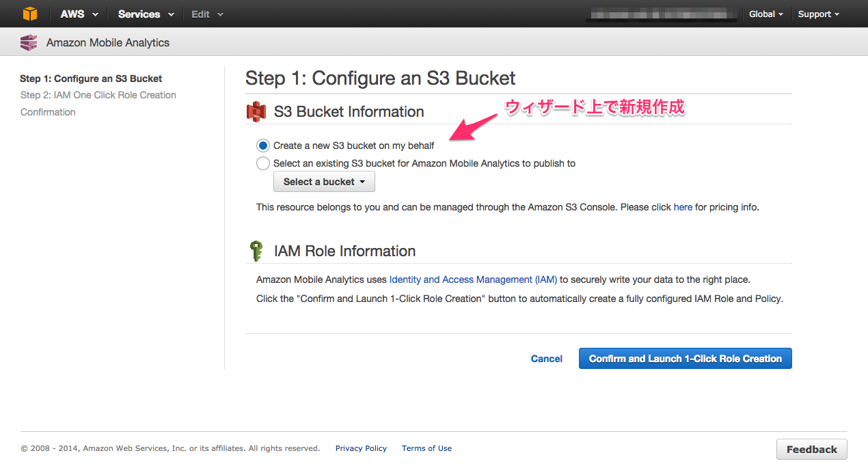Click the Cancel link
Screen dimensions: 868x466
pos(547,359)
